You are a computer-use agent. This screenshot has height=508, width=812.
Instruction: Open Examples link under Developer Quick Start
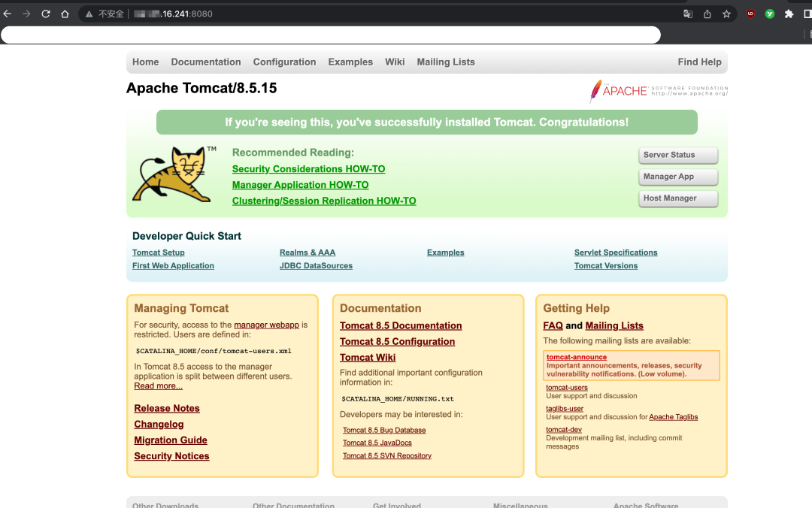coord(445,252)
